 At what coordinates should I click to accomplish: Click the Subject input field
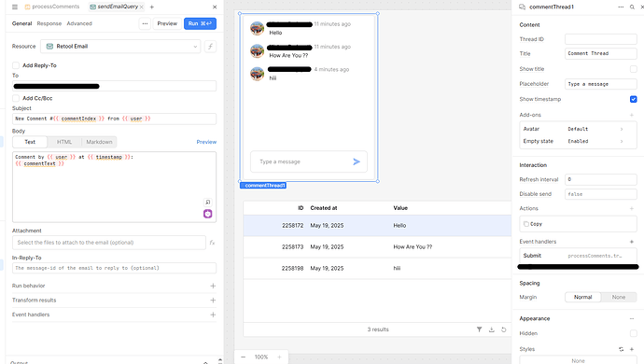click(x=114, y=119)
